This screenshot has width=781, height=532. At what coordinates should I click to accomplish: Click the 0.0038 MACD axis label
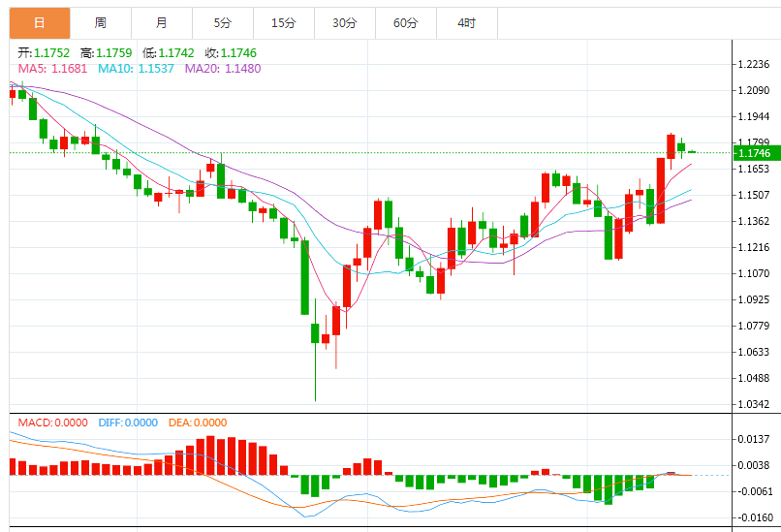point(754,465)
